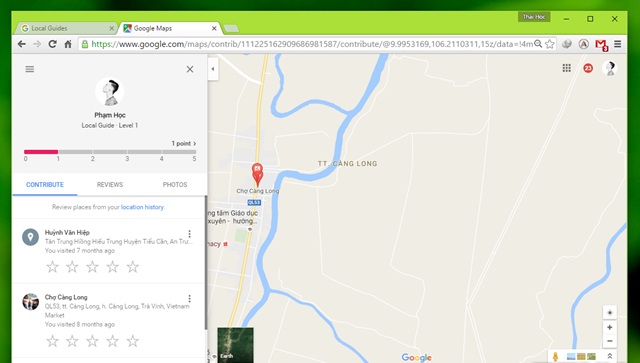
Task: Select the Google Maps browser tab
Action: [169, 28]
